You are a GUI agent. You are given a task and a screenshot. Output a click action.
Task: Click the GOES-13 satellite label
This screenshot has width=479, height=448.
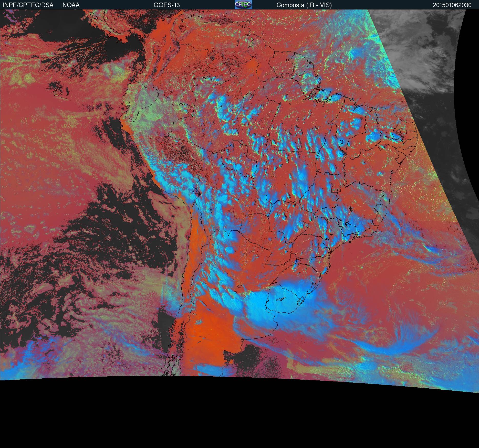[166, 5]
